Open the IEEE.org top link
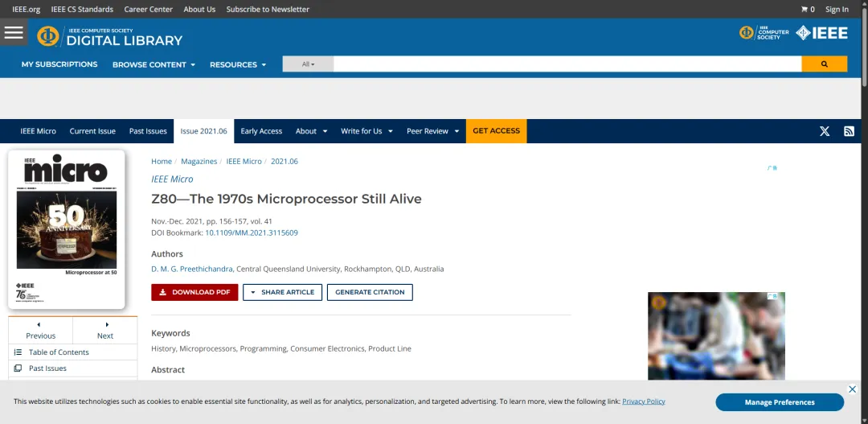This screenshot has width=868, height=424. 26,10
